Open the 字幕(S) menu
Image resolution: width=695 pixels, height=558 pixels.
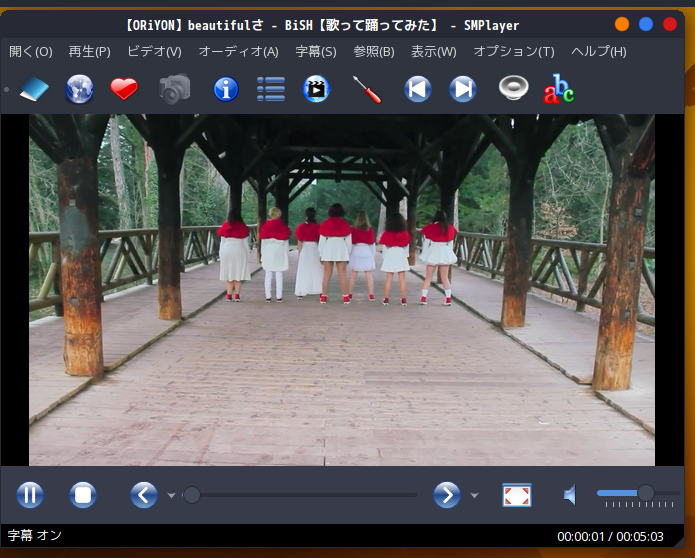point(316,52)
